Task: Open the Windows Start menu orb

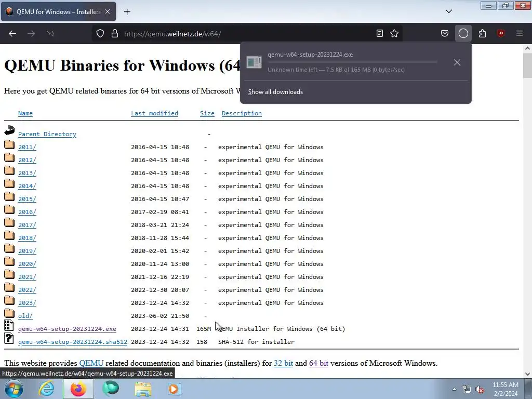Action: [x=14, y=389]
